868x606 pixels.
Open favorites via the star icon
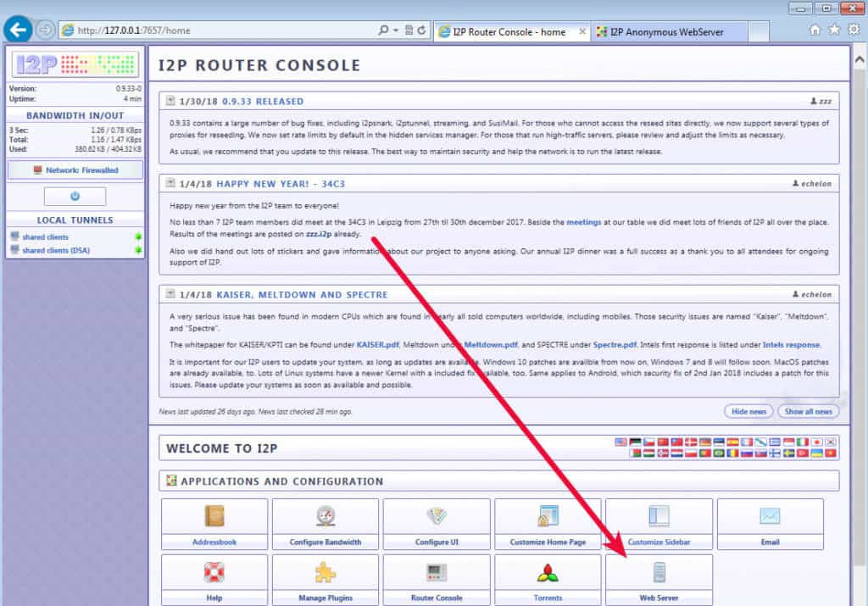(834, 30)
